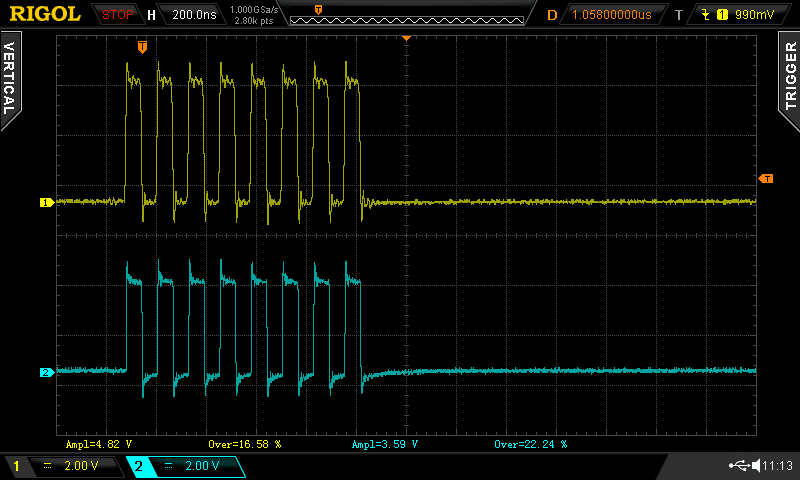Click the orange trigger level marker on right edge

(x=766, y=179)
